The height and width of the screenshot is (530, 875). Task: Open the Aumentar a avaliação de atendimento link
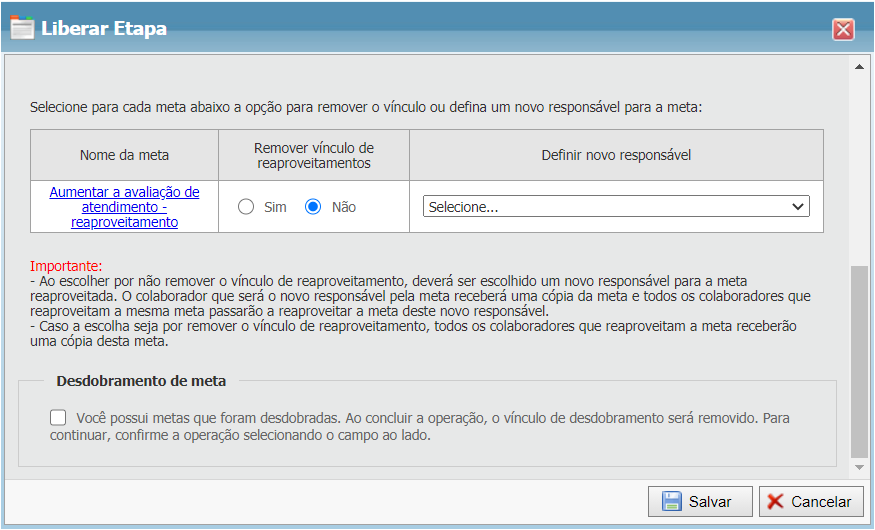point(125,207)
